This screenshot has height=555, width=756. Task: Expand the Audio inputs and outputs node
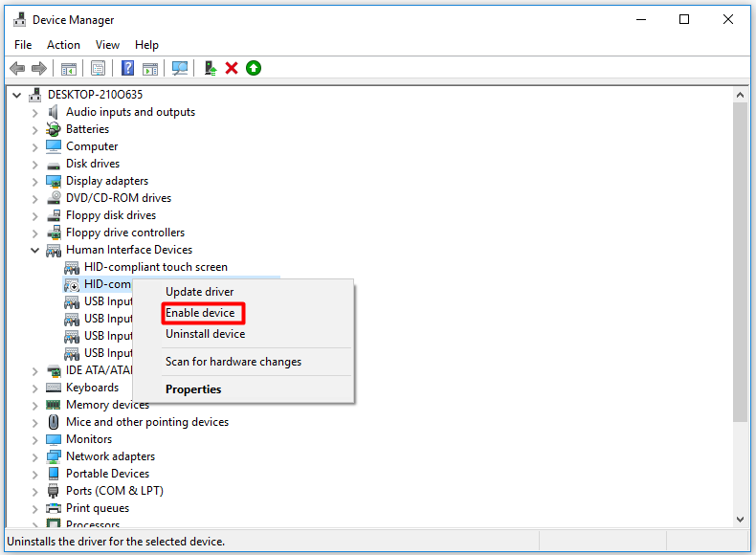click(35, 112)
